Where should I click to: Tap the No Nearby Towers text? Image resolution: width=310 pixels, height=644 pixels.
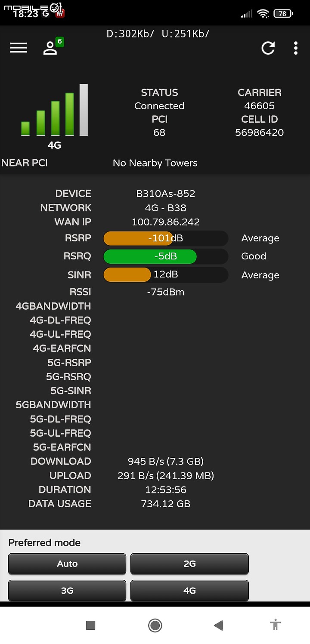[155, 163]
